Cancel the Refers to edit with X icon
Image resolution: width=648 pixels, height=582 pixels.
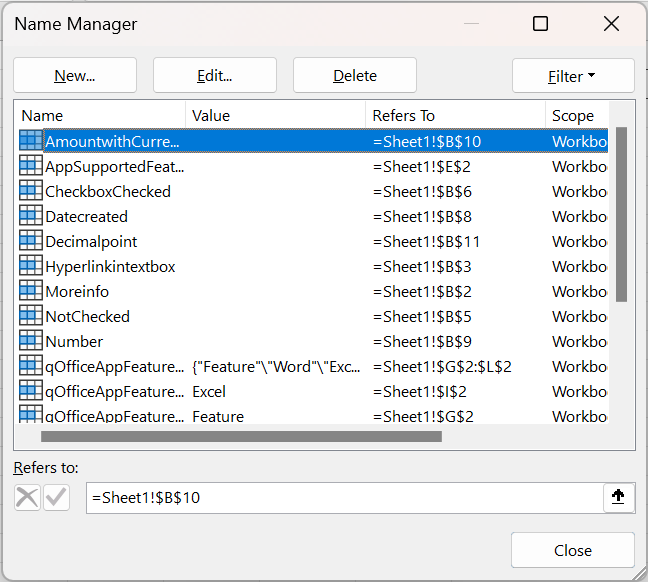click(27, 497)
